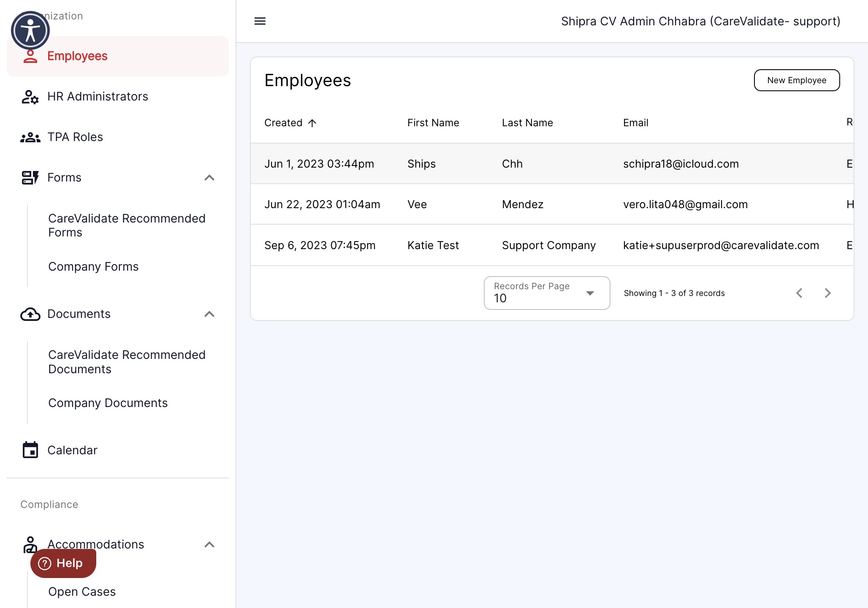Go to previous page of records
The height and width of the screenshot is (608, 868).
pyautogui.click(x=799, y=293)
